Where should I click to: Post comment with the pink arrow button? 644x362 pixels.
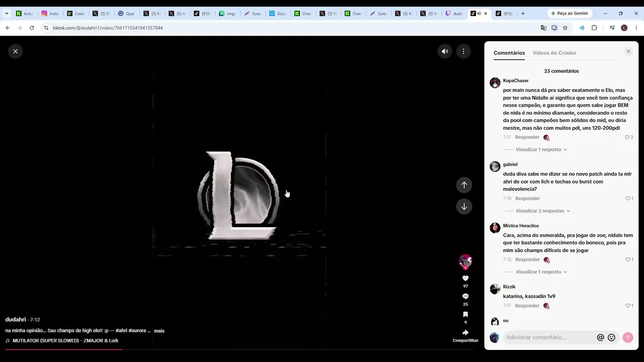click(x=627, y=337)
